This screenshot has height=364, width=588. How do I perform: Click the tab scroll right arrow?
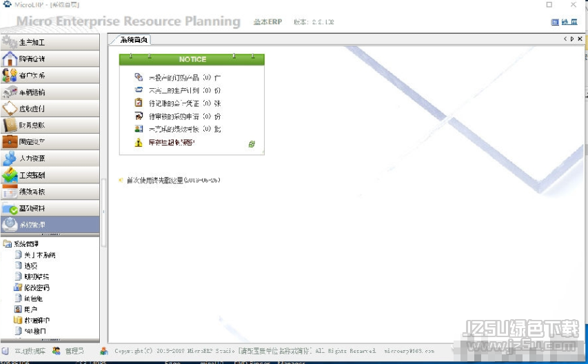coord(572,39)
